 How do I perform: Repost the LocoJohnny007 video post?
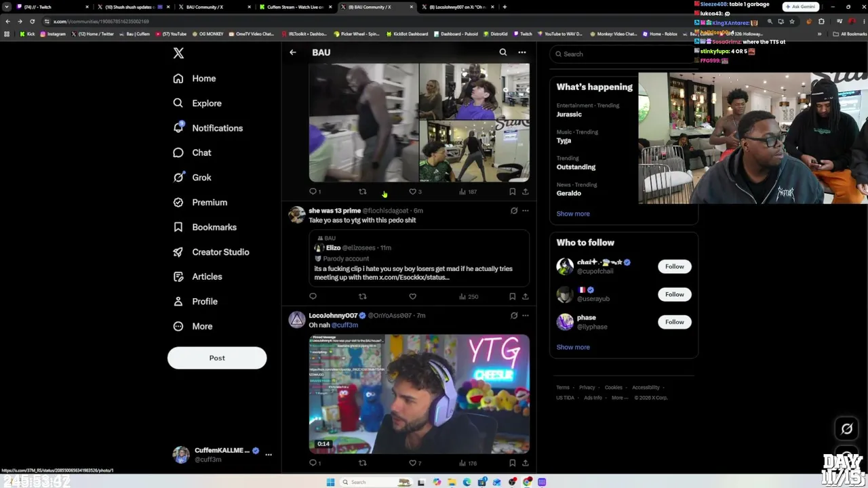(x=363, y=463)
